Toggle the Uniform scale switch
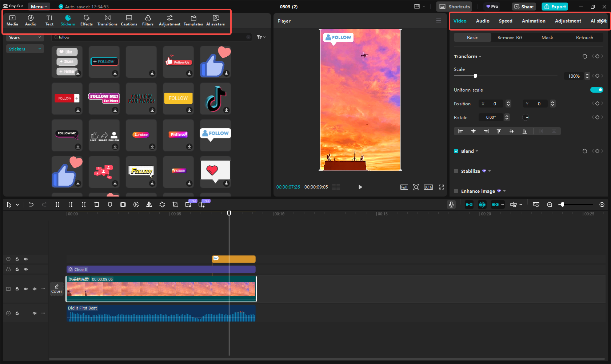The image size is (611, 364). point(596,90)
